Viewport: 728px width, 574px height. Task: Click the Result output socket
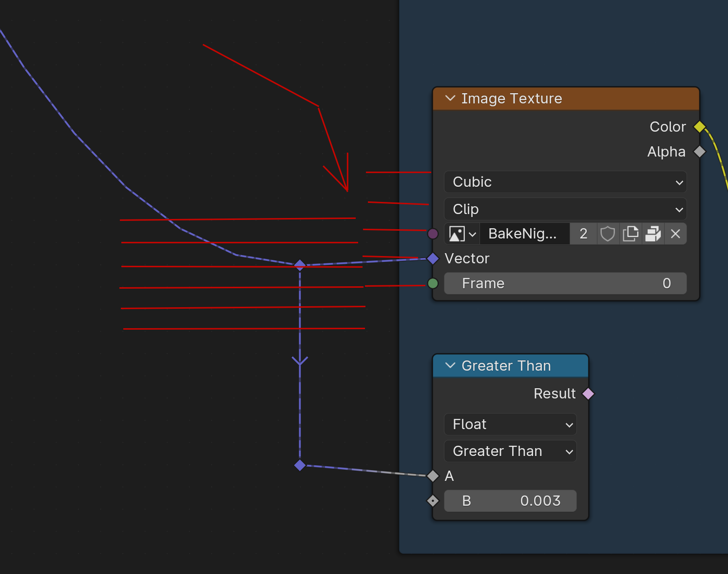(588, 394)
